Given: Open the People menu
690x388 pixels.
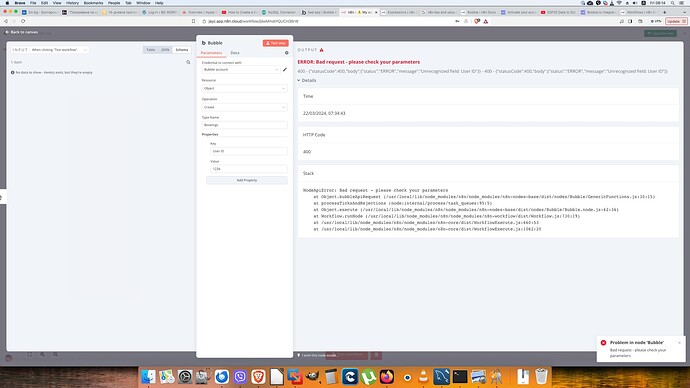Looking at the screenshot, I should coord(114,3).
